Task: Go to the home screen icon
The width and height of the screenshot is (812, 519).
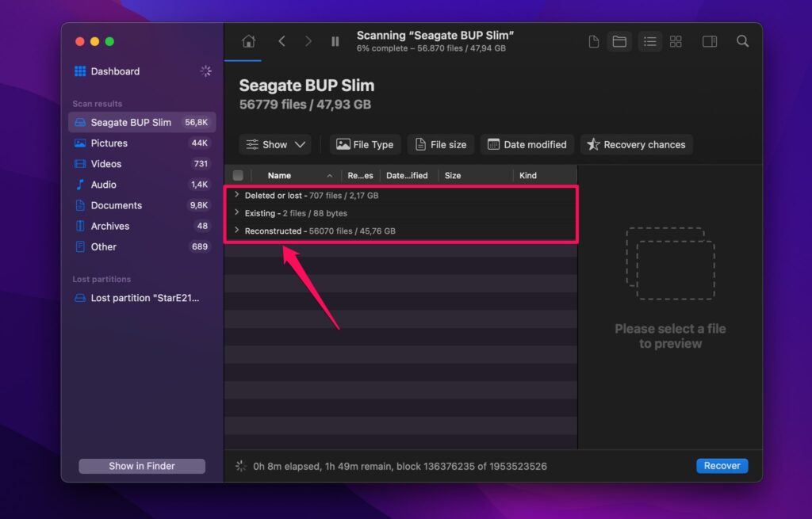Action: click(248, 41)
